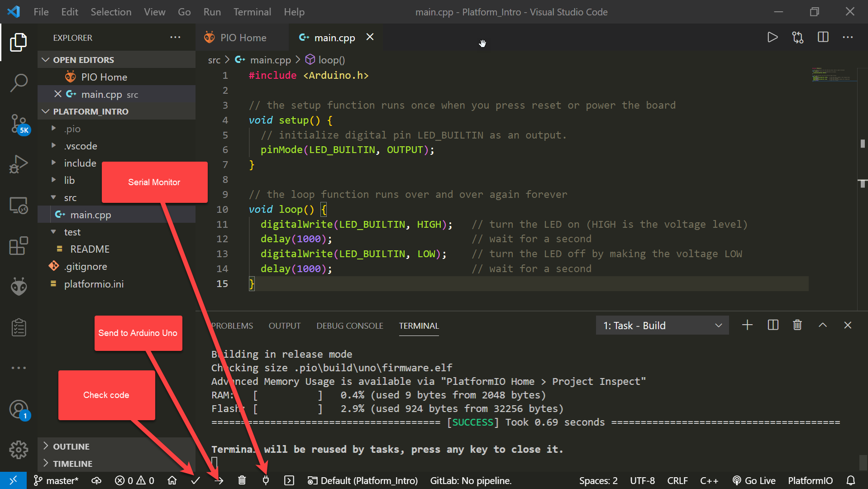The height and width of the screenshot is (489, 868).
Task: Switch to the Problems panel tab
Action: [232, 326]
